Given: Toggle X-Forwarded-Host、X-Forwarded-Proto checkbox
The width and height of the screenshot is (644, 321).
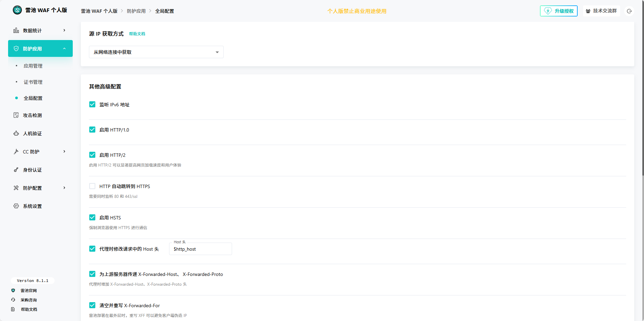Looking at the screenshot, I should click(x=92, y=274).
